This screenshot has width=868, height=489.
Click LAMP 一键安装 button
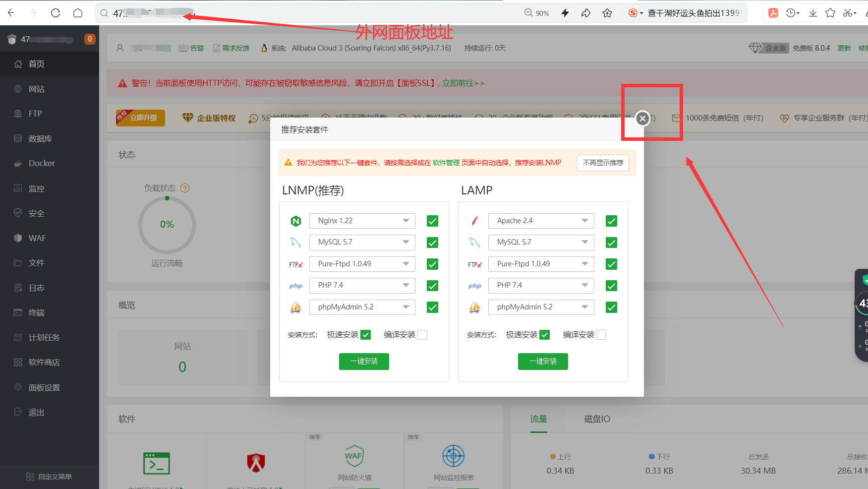coord(543,362)
